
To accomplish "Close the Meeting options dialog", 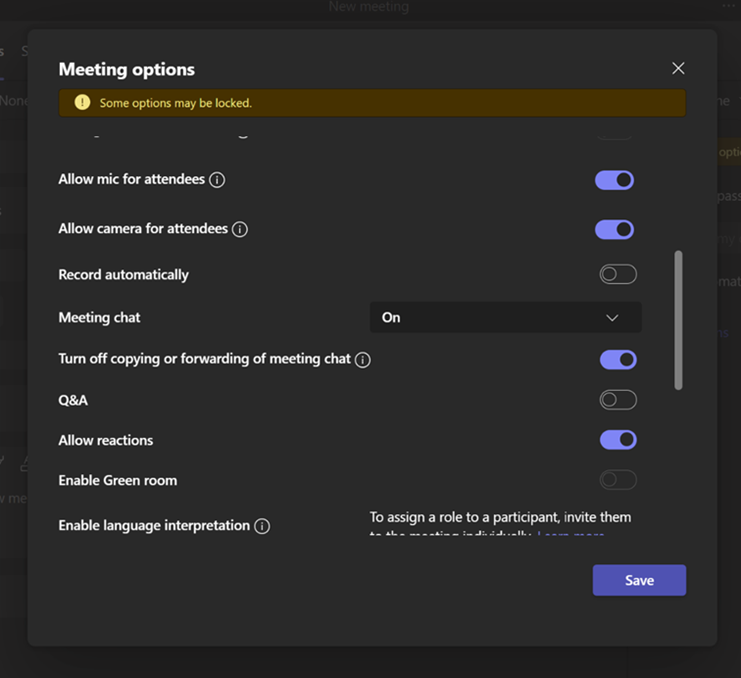I will [678, 68].
